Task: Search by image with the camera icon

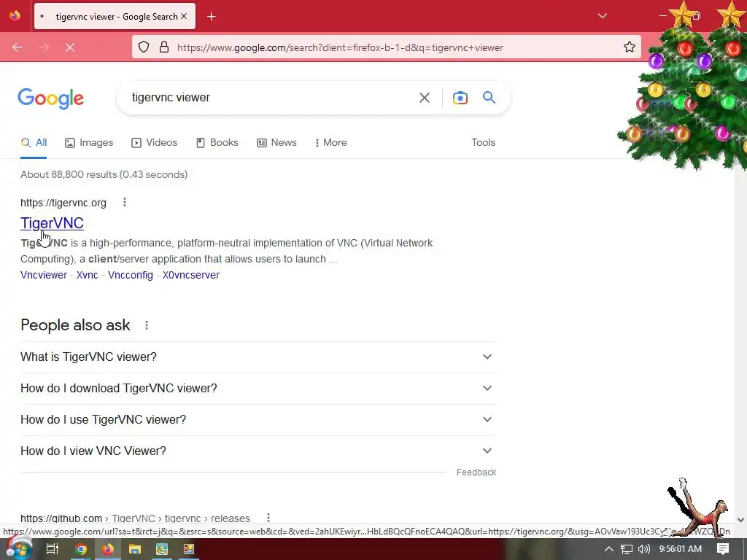Action: click(460, 98)
